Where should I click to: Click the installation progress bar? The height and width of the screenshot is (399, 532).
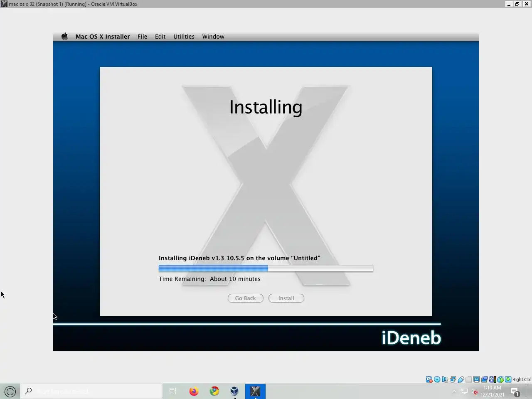pos(266,268)
